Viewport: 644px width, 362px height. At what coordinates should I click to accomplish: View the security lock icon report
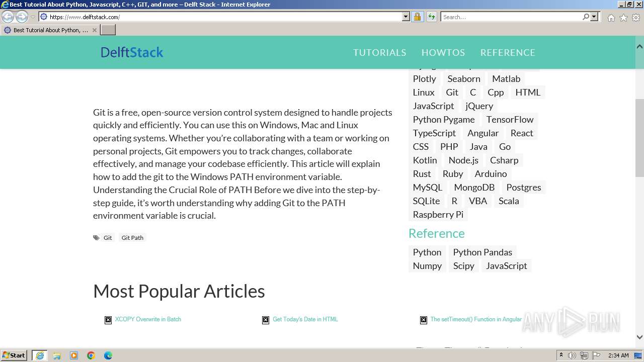pyautogui.click(x=417, y=17)
